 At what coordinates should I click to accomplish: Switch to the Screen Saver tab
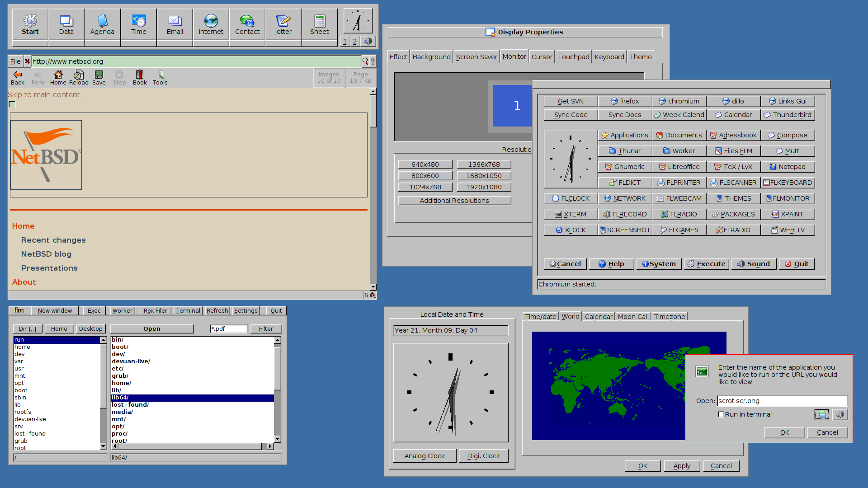click(476, 57)
